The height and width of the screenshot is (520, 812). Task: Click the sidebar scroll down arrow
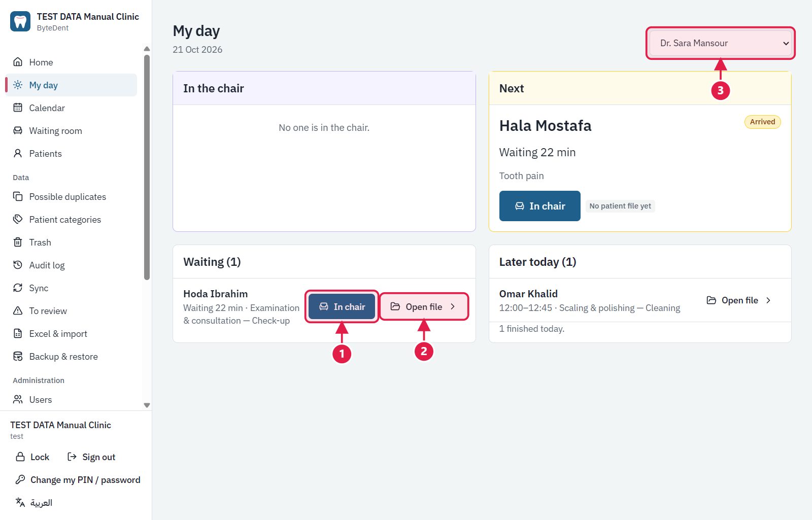(x=147, y=405)
